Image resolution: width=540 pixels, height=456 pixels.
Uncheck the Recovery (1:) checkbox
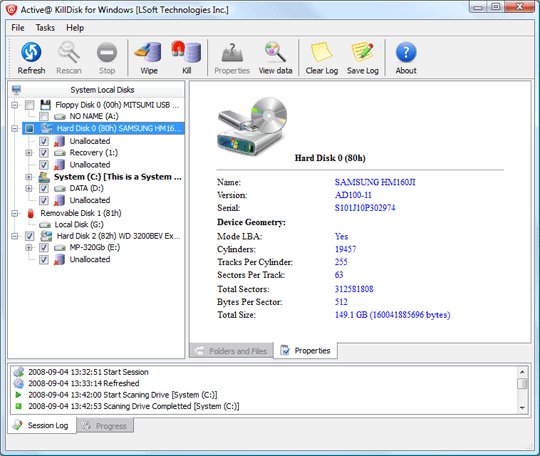pos(44,153)
